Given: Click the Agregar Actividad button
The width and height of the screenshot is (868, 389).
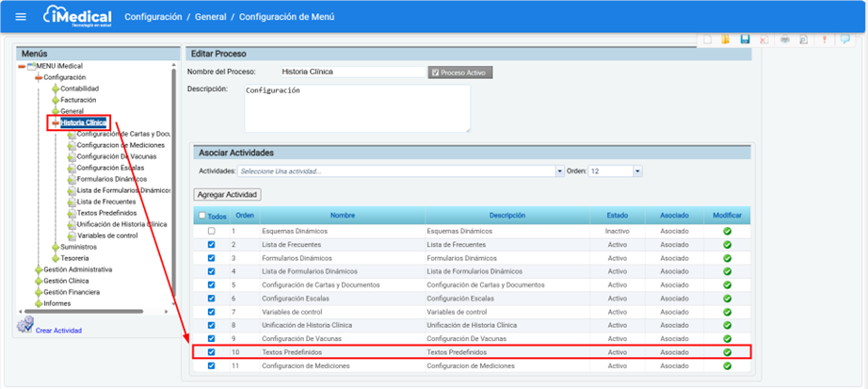Looking at the screenshot, I should (227, 194).
